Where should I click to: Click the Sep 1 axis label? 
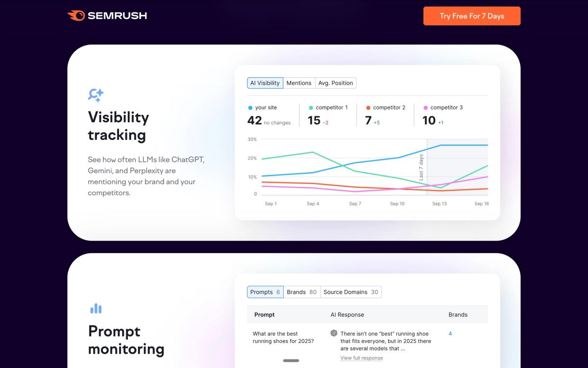click(x=271, y=204)
